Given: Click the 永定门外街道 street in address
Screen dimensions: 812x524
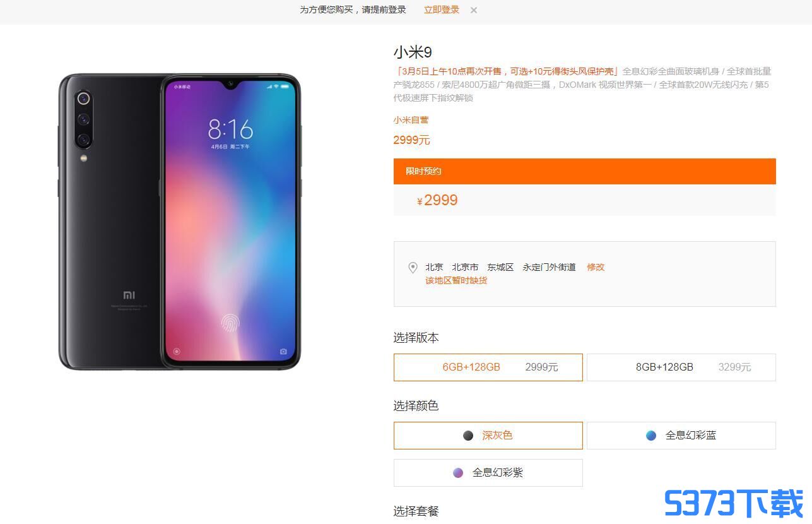Looking at the screenshot, I should (549, 267).
